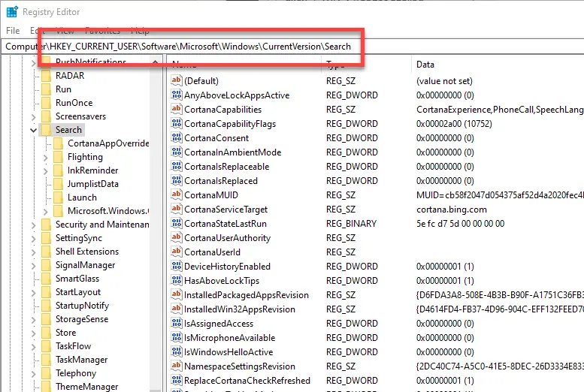The width and height of the screenshot is (584, 392).
Task: Click the Telephony folder icon
Action: pyautogui.click(x=46, y=373)
